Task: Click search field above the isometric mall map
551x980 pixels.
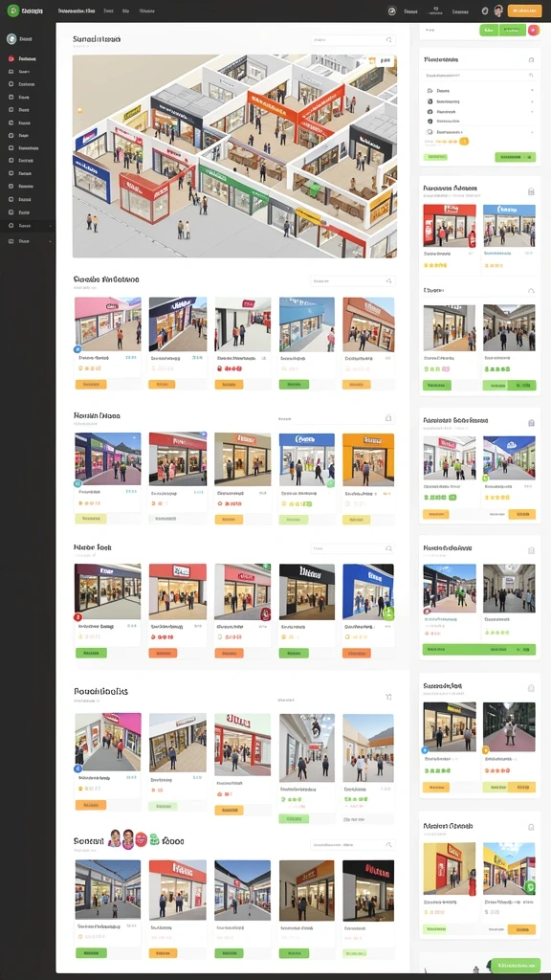Action: coord(352,40)
